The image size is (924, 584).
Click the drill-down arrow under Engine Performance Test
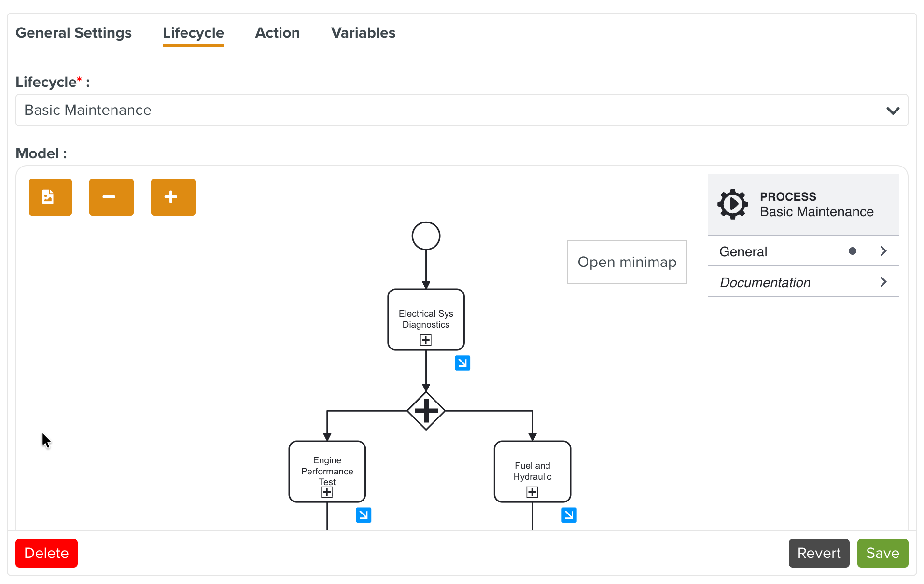(x=364, y=514)
